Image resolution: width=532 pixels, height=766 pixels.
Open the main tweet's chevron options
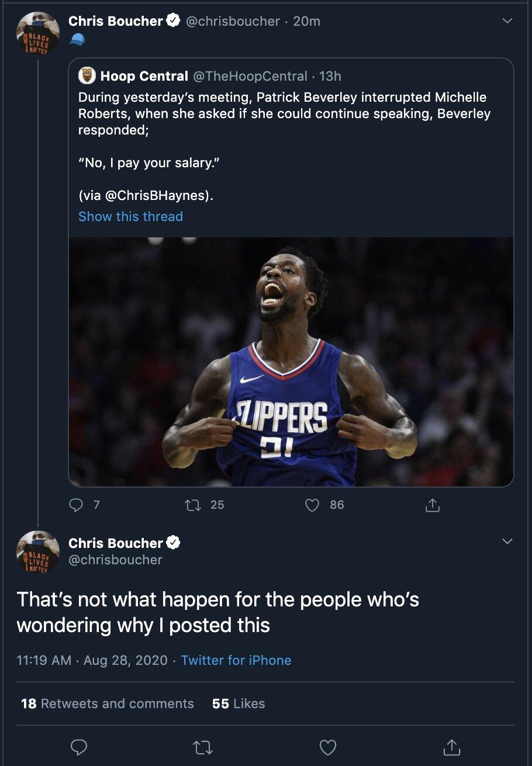pyautogui.click(x=507, y=541)
